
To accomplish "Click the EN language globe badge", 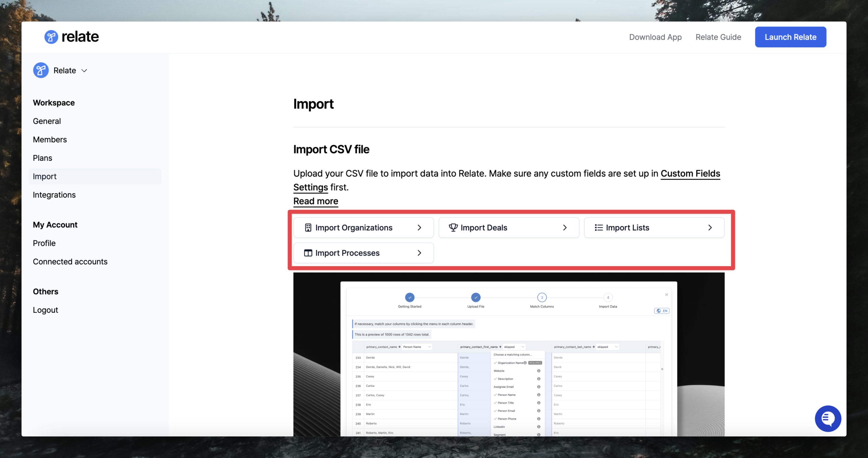I will (x=662, y=311).
